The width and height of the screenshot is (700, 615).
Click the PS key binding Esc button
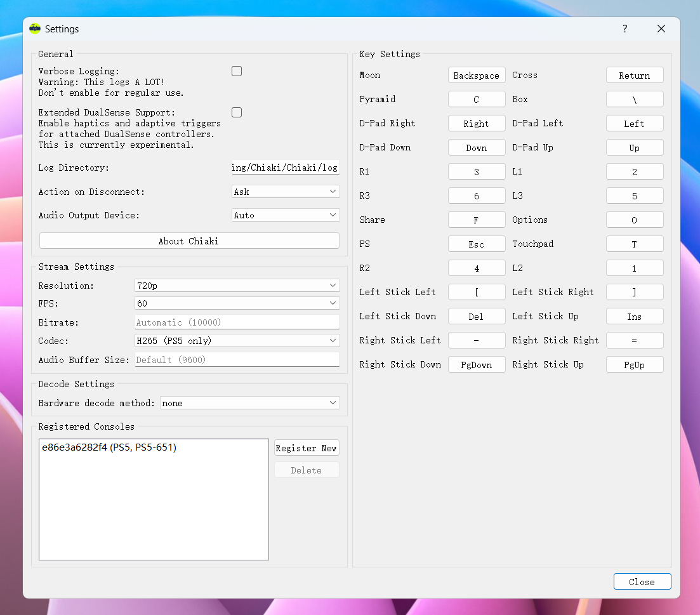click(476, 244)
